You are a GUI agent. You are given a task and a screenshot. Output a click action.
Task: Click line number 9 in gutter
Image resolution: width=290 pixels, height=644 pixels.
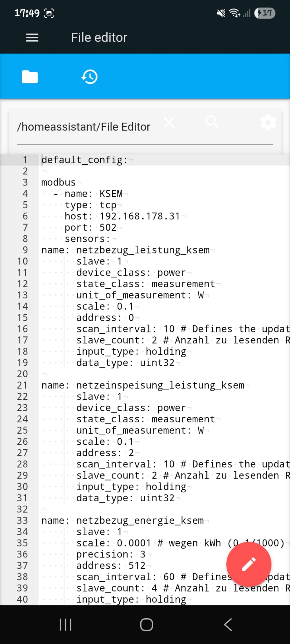tap(25, 250)
